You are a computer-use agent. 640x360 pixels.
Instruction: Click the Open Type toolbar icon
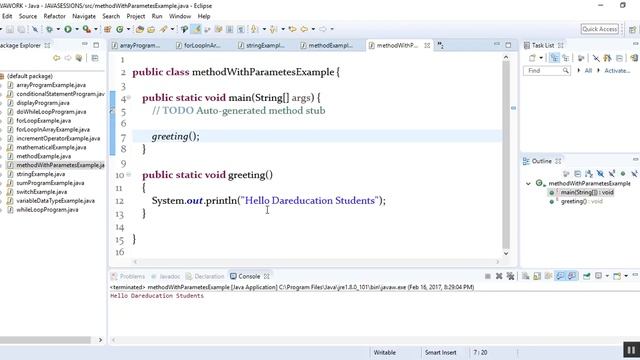(x=140, y=29)
